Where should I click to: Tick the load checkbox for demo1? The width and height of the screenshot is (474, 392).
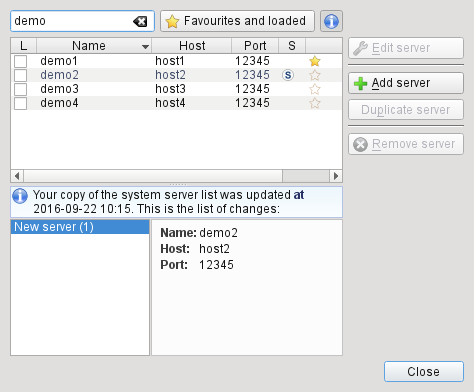click(x=20, y=61)
